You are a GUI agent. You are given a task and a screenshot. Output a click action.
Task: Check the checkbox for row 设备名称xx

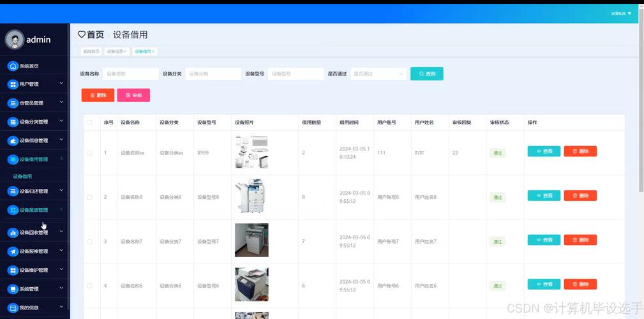click(89, 152)
